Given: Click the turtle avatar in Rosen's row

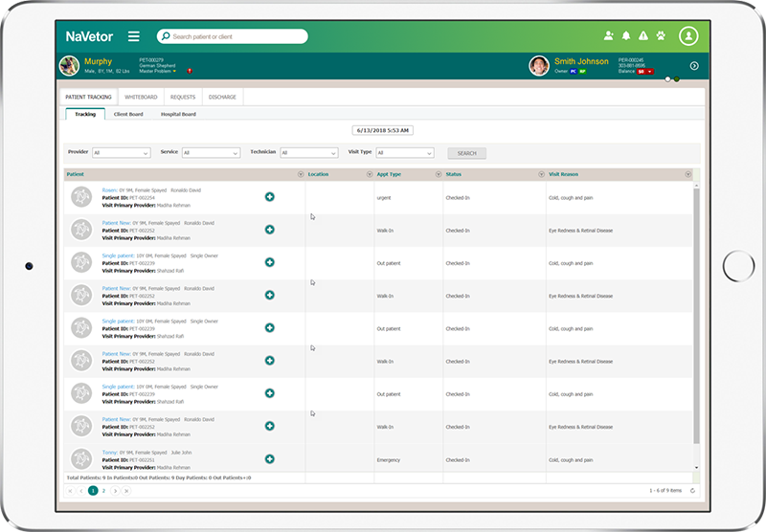Looking at the screenshot, I should tap(81, 197).
